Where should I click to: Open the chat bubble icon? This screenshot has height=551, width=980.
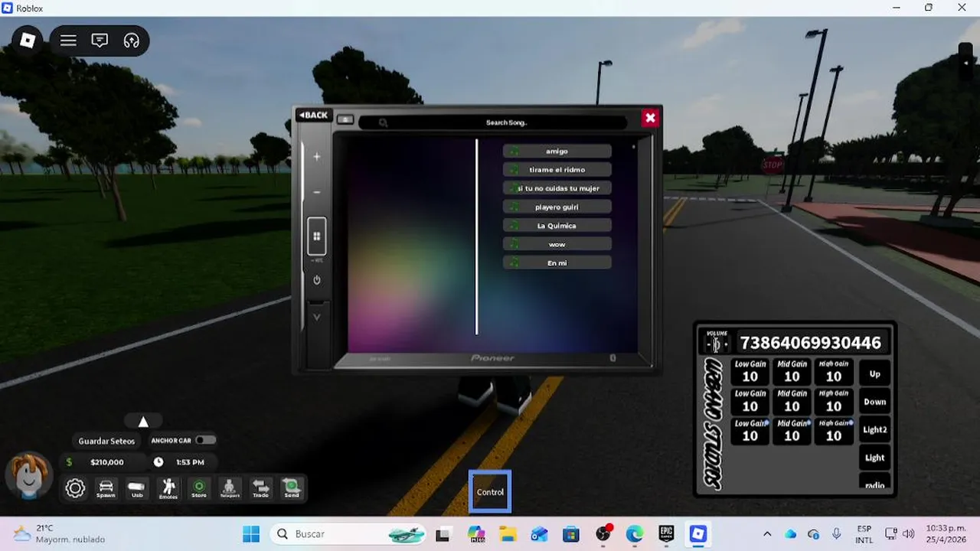[100, 41]
